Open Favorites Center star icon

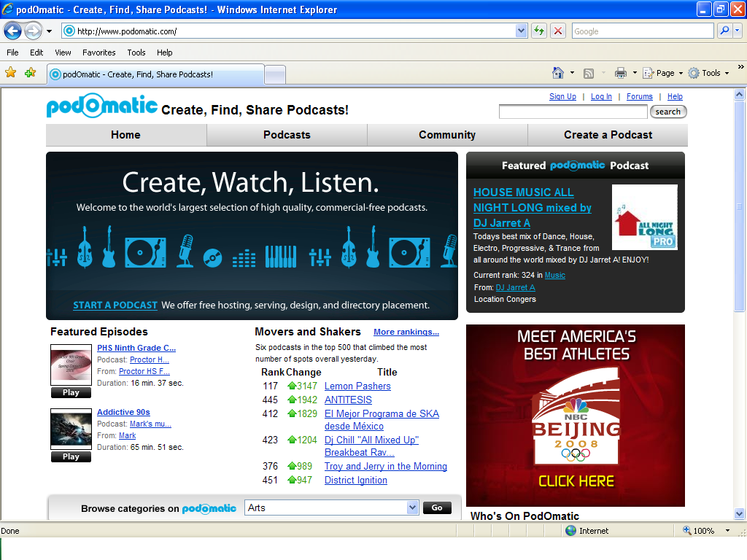point(10,73)
